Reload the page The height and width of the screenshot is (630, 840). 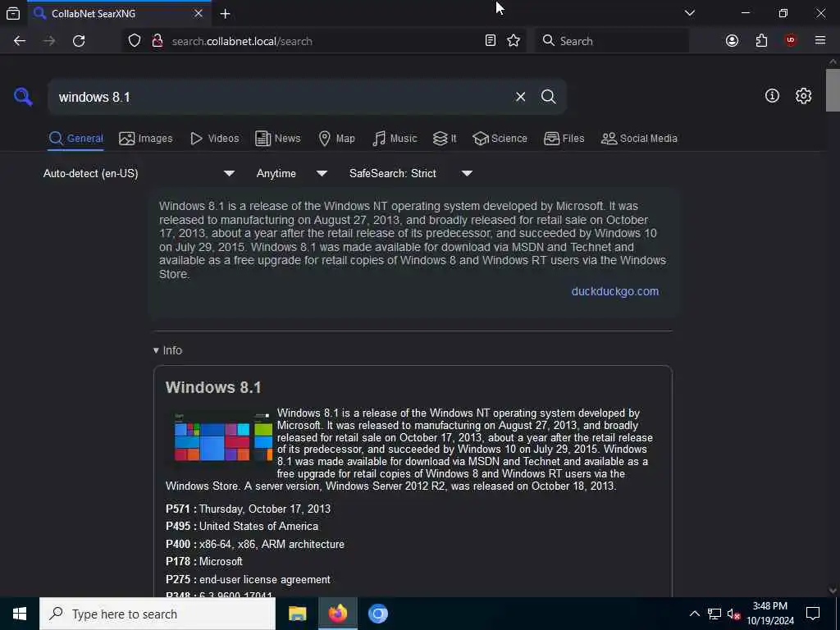(x=79, y=41)
